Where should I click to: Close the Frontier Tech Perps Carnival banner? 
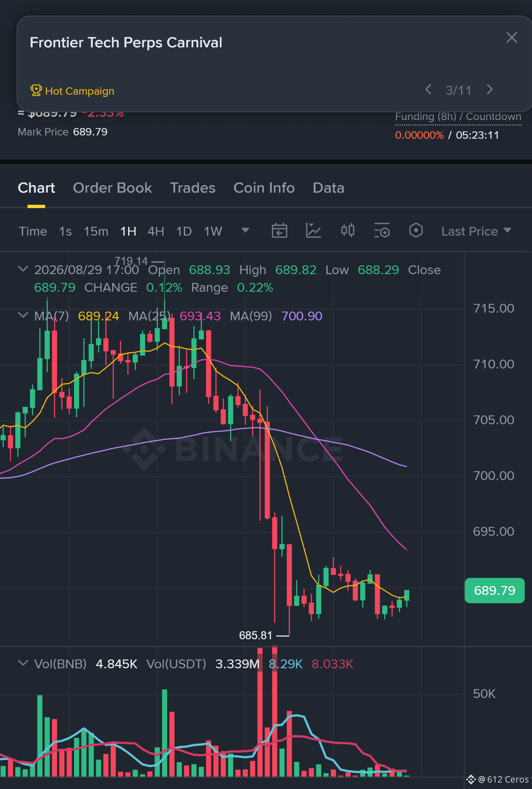click(511, 37)
